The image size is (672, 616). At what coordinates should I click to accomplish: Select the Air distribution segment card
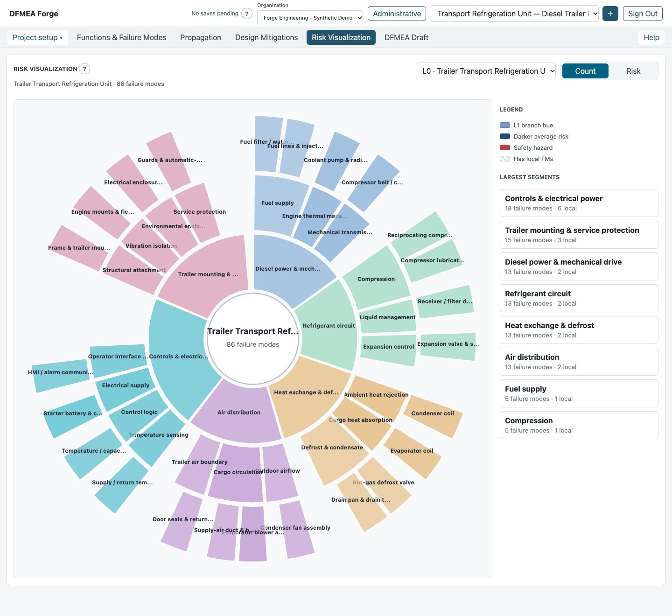pyautogui.click(x=579, y=362)
